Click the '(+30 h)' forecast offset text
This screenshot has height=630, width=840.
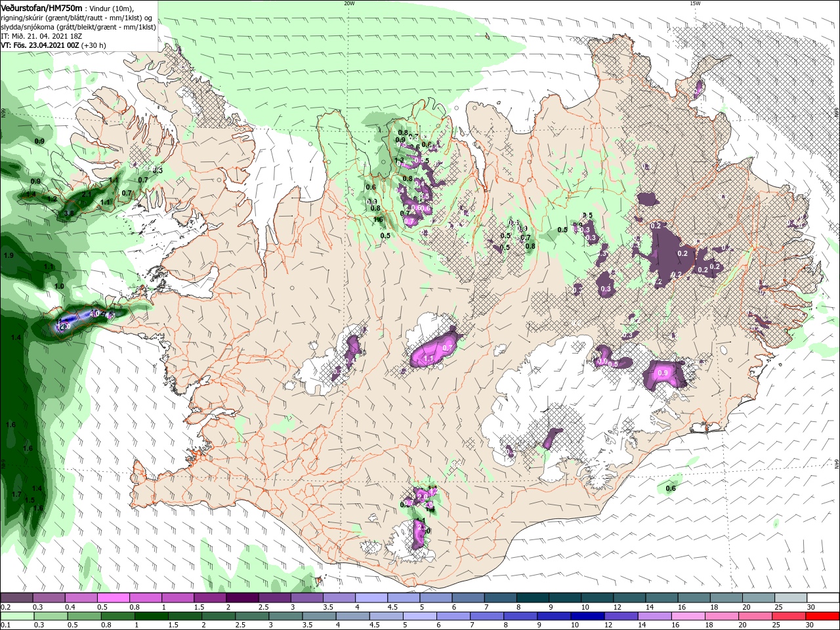click(94, 45)
